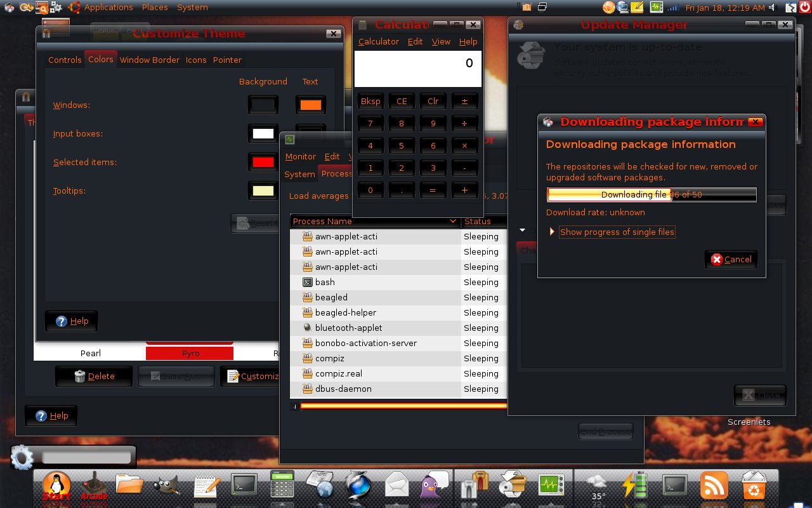Screen dimensions: 812x508
Task: Pick Input boxes white background swatch
Action: (263, 133)
